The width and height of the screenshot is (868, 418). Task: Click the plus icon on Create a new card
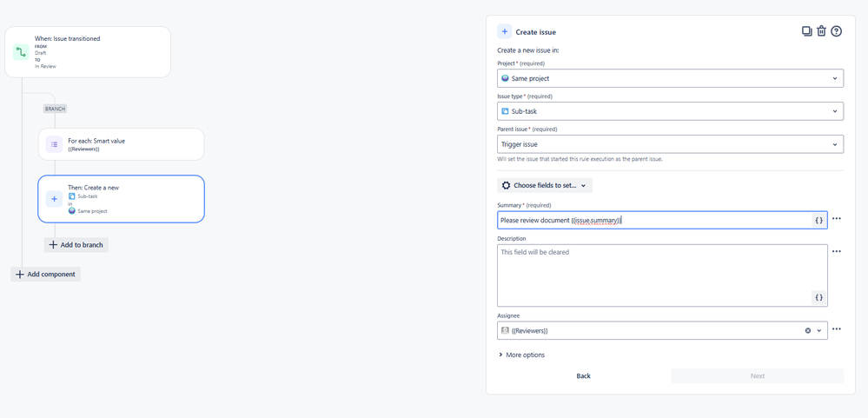(x=54, y=199)
